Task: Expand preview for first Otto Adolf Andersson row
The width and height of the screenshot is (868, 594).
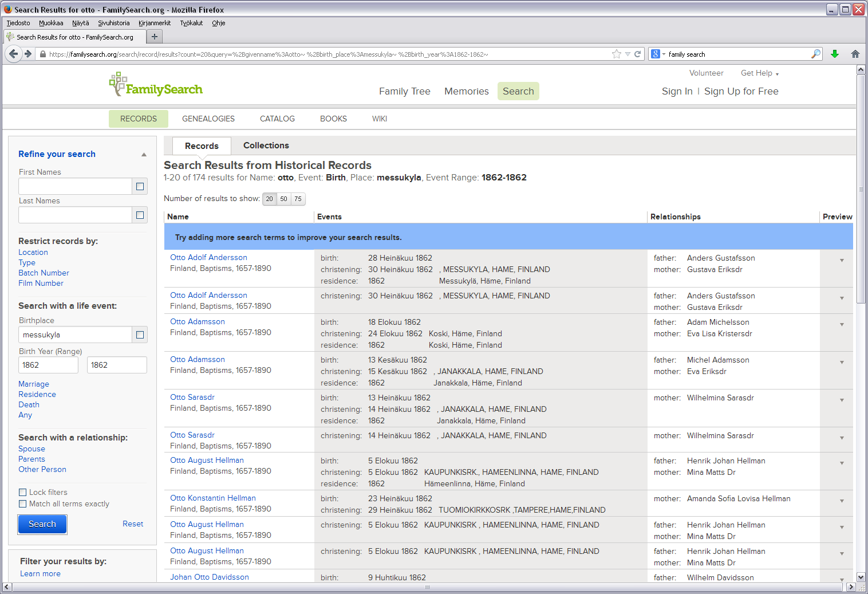Action: (842, 261)
